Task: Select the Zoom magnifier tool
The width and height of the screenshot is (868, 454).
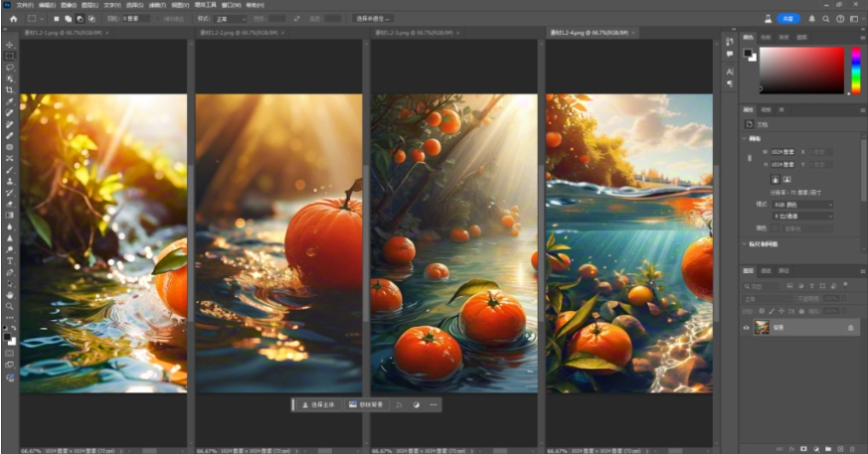Action: (10, 306)
